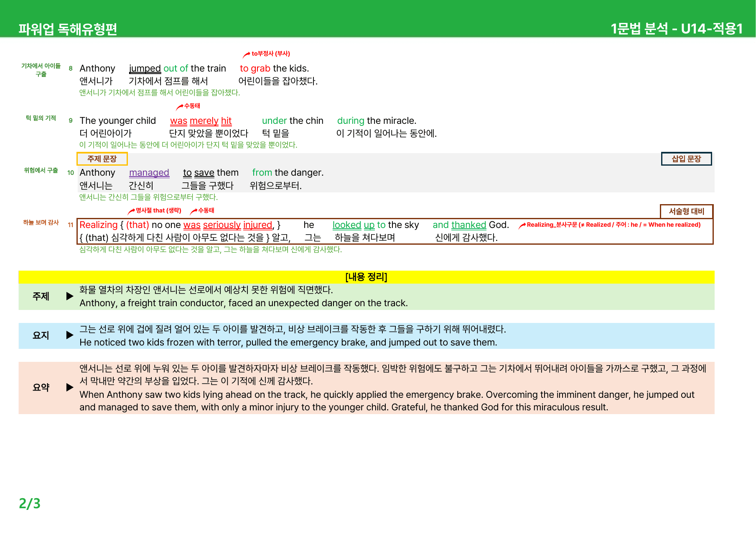Click the text 'The younger child'
This screenshot has height=535, width=756.
(x=118, y=121)
